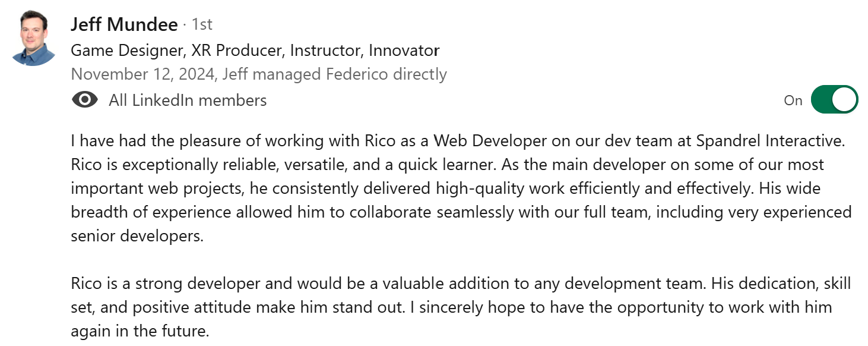The image size is (868, 346).
Task: Click Jeff Mundee's profile photo
Action: pos(33,39)
